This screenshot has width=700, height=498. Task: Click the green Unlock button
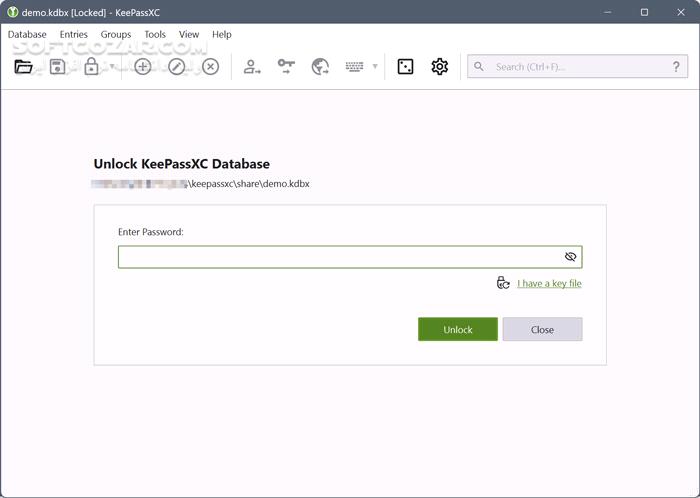click(458, 329)
